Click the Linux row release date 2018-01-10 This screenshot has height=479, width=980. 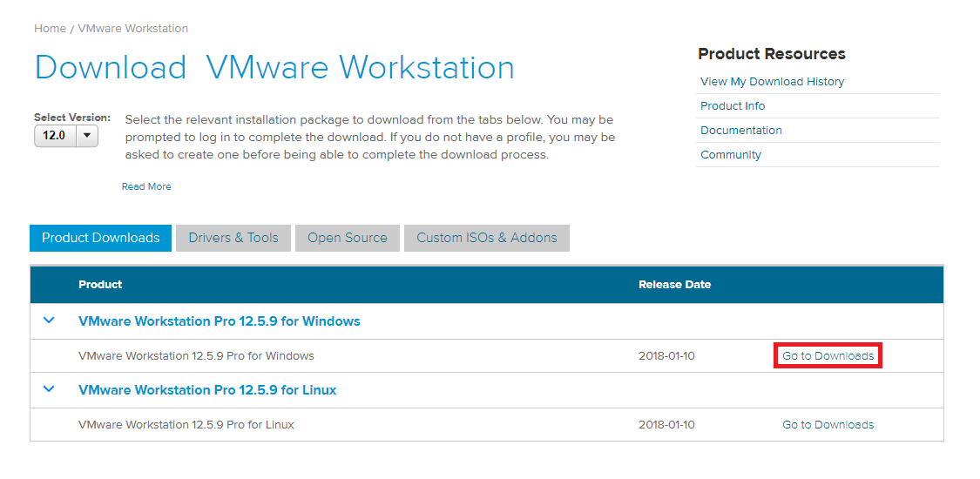click(667, 425)
